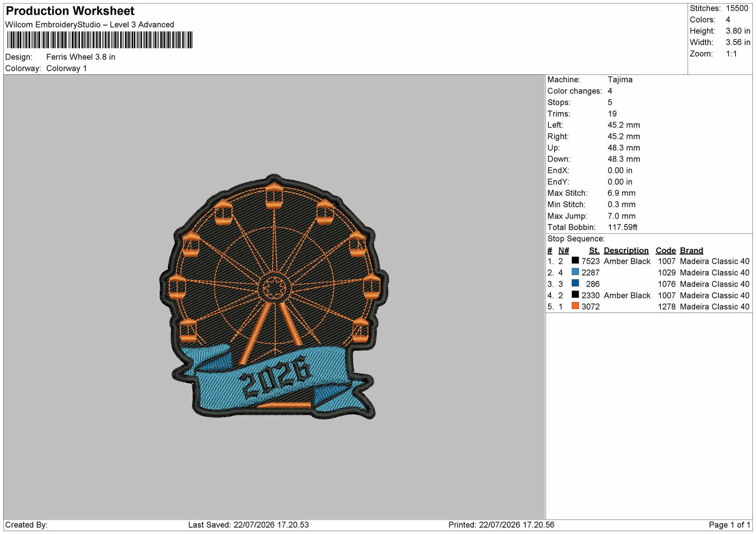
Task: Select the Max Stitch value '6.9 mm'
Action: tap(622, 193)
